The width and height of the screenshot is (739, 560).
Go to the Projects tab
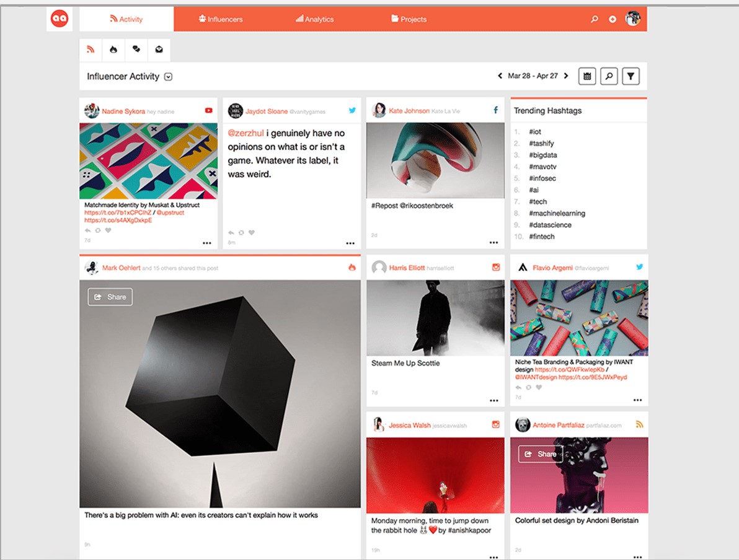(409, 19)
